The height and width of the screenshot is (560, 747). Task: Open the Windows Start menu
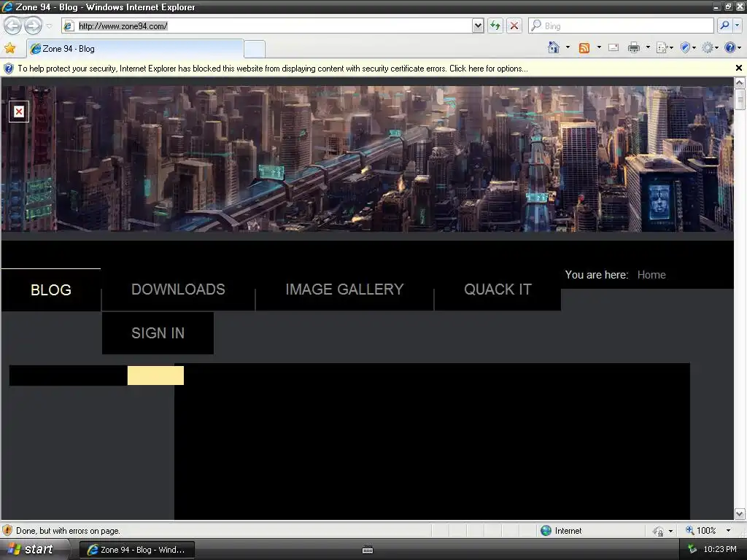click(35, 549)
